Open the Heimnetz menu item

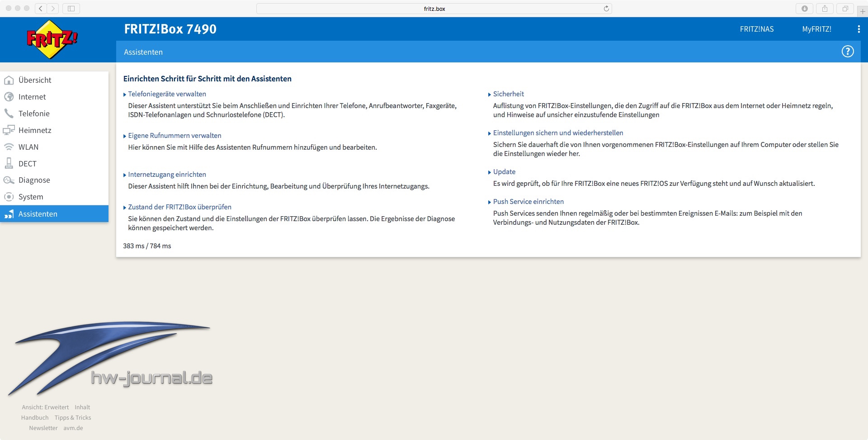tap(54, 130)
